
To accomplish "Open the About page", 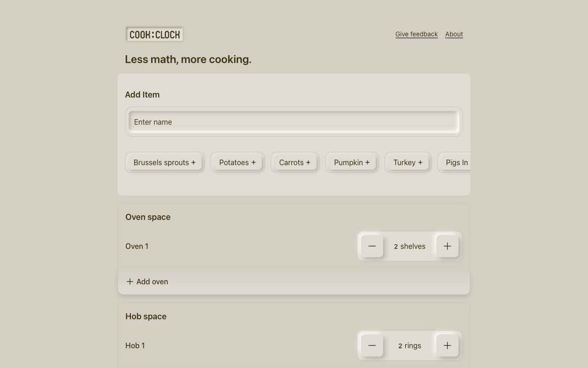I will point(454,34).
